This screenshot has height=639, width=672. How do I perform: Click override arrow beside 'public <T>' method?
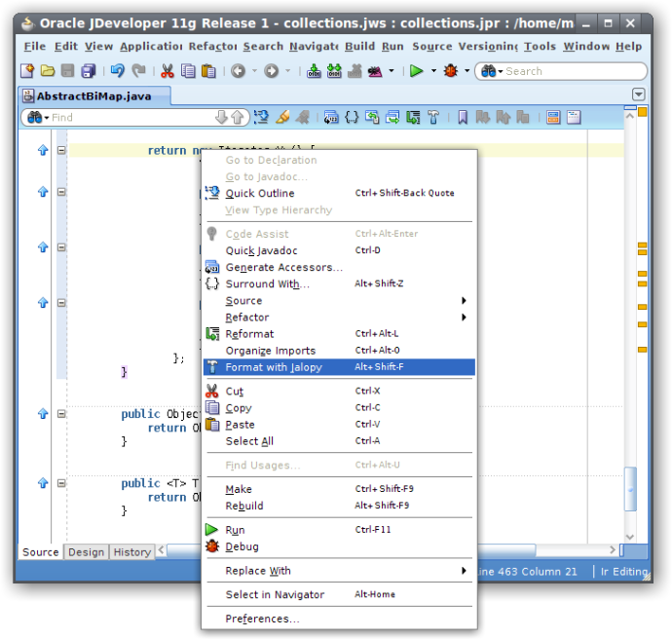click(43, 483)
